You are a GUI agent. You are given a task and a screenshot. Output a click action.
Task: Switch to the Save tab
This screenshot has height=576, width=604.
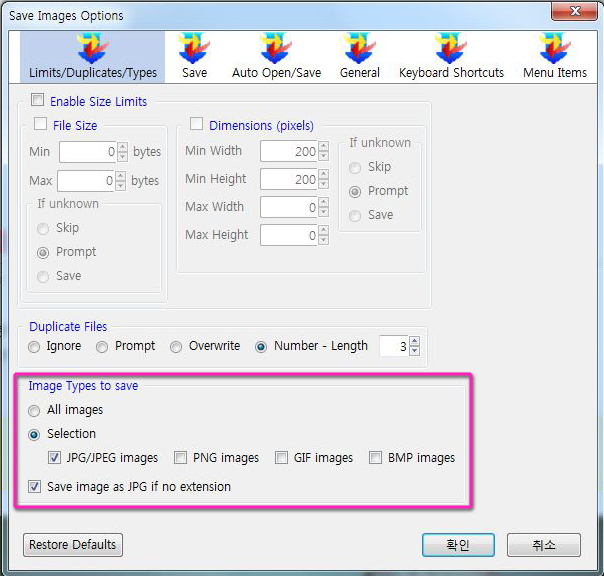point(194,57)
